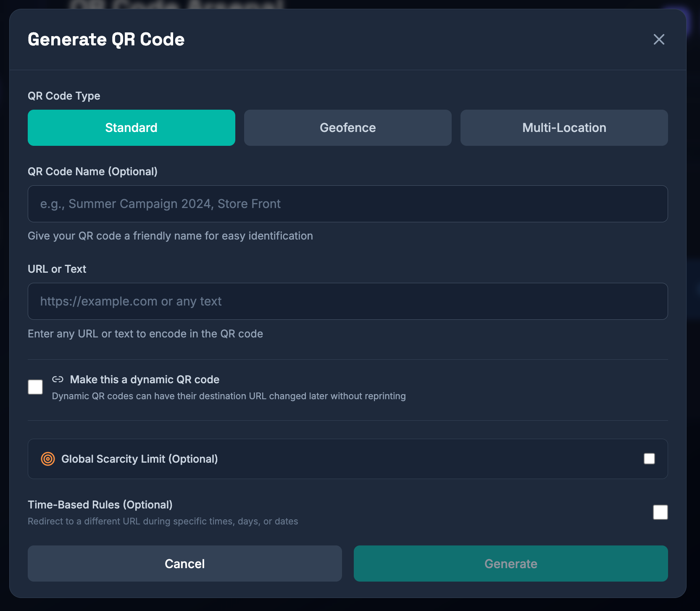Click the Global Scarcity Limit (Optional) label
This screenshot has width=700, height=611.
pyautogui.click(x=139, y=459)
